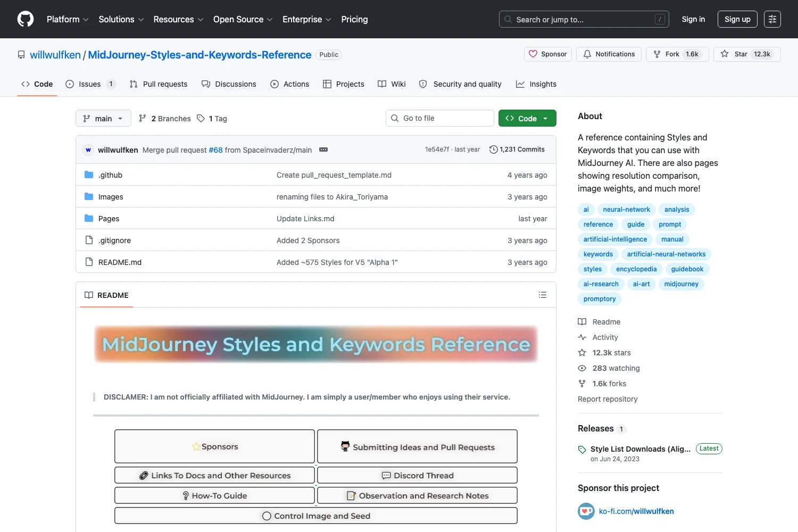Click the neural-network topic tag
The height and width of the screenshot is (532, 798).
pyautogui.click(x=626, y=210)
